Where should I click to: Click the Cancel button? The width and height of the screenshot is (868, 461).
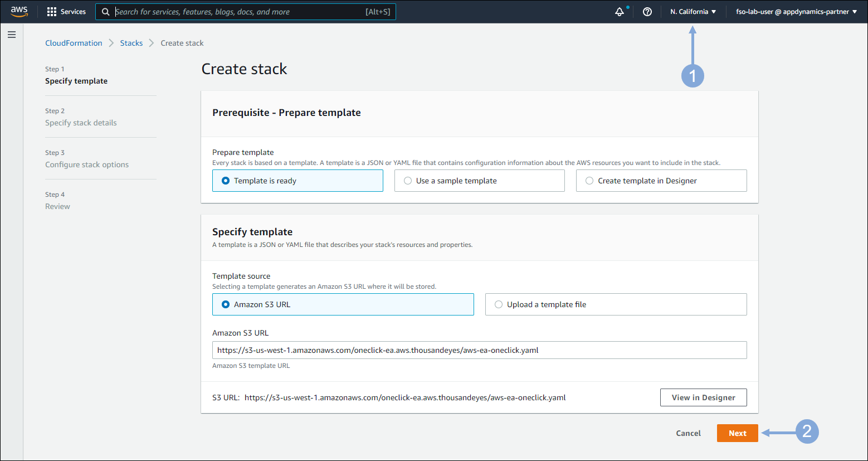pyautogui.click(x=688, y=433)
